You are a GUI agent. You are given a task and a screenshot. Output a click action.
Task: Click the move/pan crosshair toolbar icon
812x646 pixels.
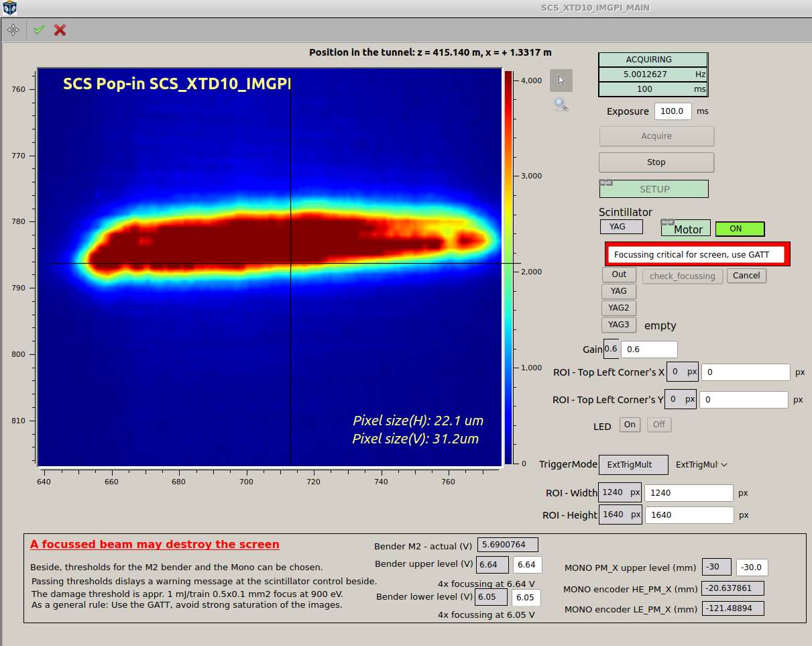(x=13, y=30)
